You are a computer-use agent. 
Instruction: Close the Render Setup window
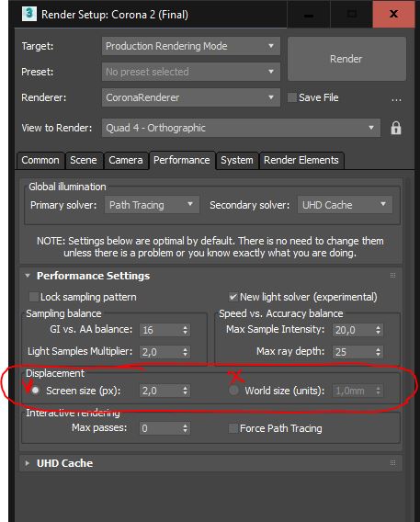coord(393,14)
